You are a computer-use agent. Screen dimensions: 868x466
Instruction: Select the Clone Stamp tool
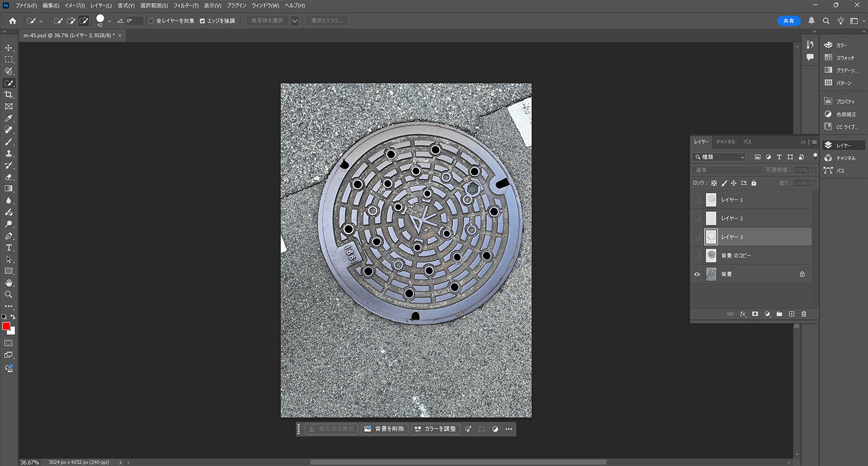[9, 153]
